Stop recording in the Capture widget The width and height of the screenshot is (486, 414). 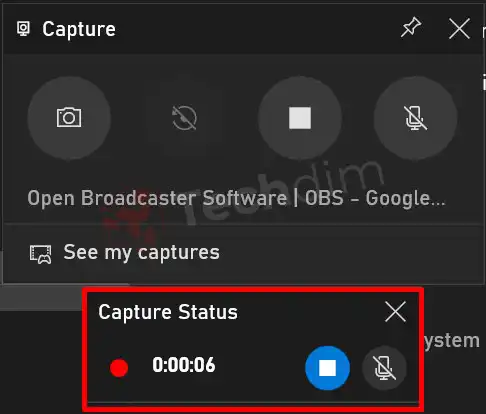[300, 117]
